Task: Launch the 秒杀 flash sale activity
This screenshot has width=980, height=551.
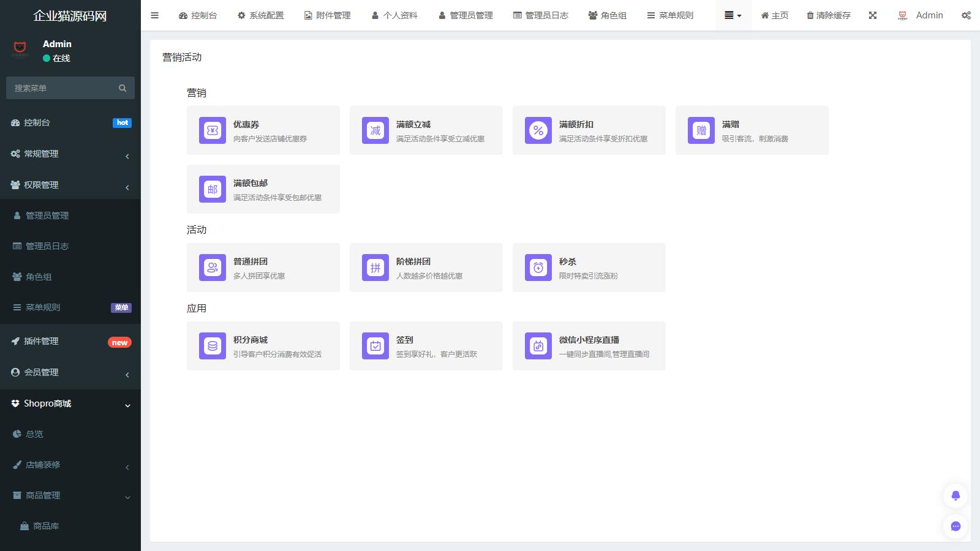Action: 589,267
